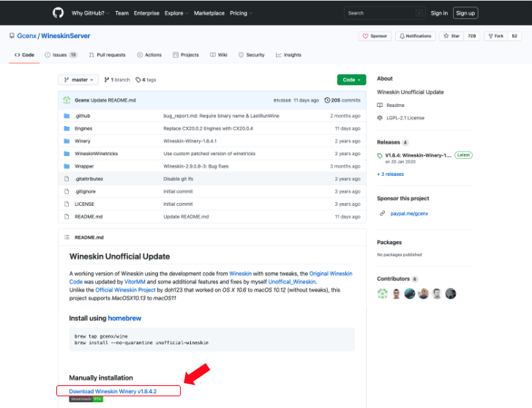Viewport: 532px width, 408px height.
Task: Open the Winery folder
Action: 83,141
